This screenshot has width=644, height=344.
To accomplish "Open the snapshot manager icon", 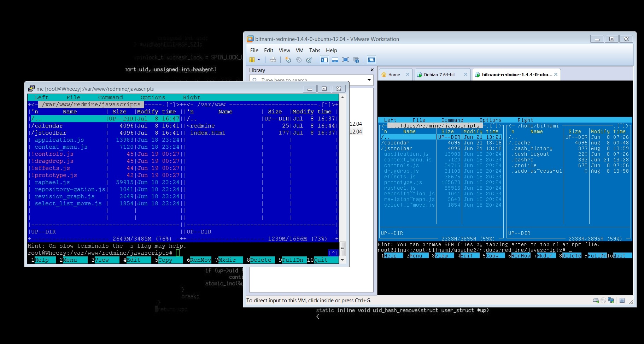I will (309, 60).
